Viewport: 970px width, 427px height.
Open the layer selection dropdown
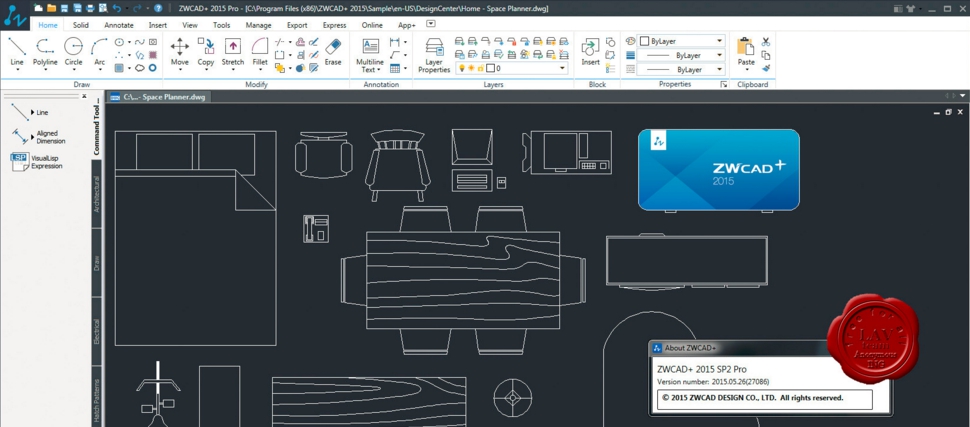click(x=563, y=69)
